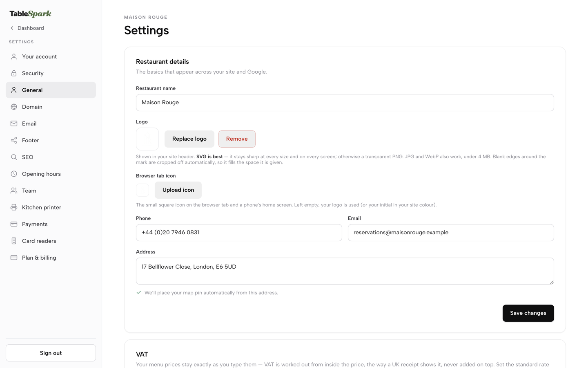Click the browser tab icon preview box
The image size is (588, 368).
tap(143, 190)
